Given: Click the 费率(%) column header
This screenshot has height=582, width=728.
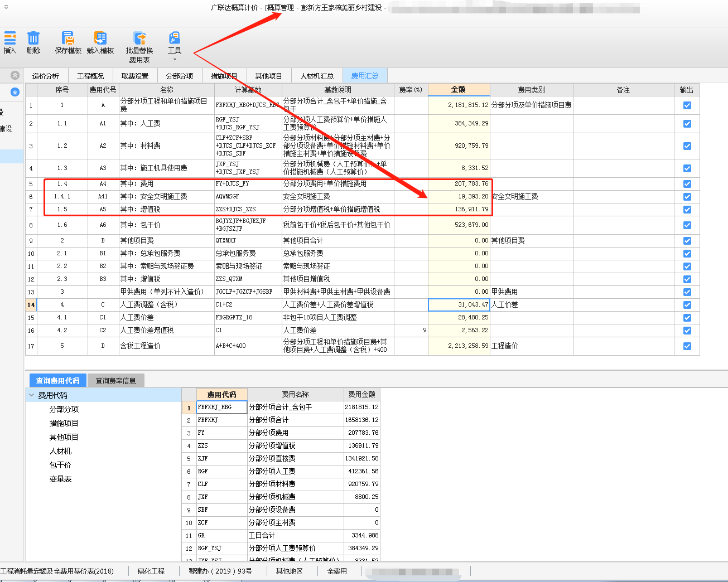Looking at the screenshot, I should pyautogui.click(x=411, y=90).
